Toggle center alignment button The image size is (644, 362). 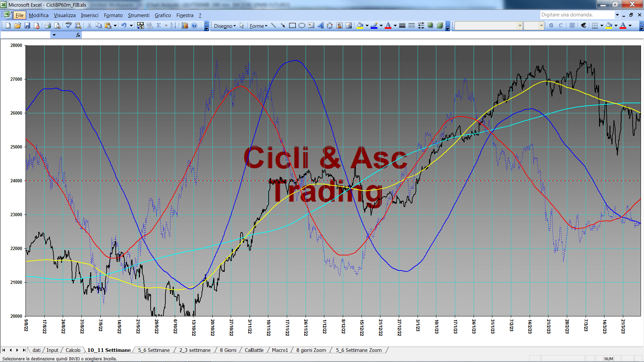572,25
